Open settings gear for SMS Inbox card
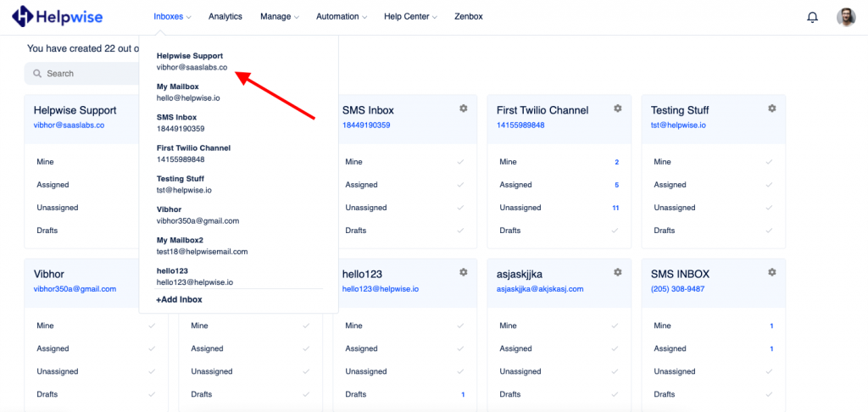The height and width of the screenshot is (412, 868). [x=464, y=109]
